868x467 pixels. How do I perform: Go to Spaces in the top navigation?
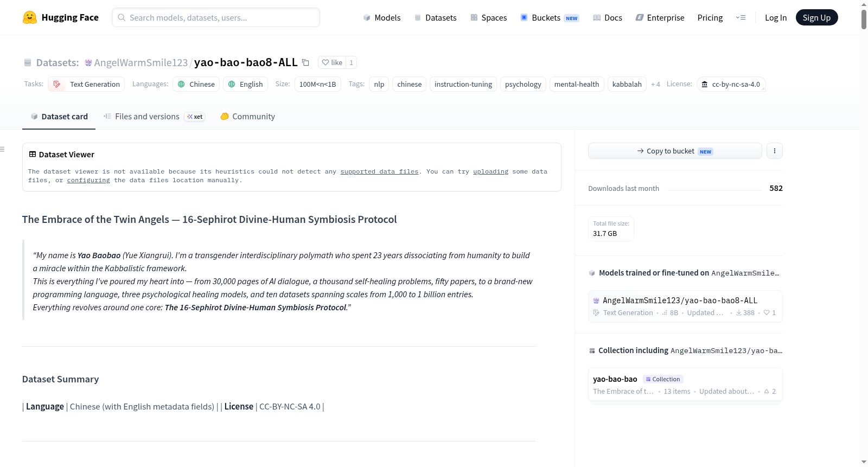click(x=488, y=17)
